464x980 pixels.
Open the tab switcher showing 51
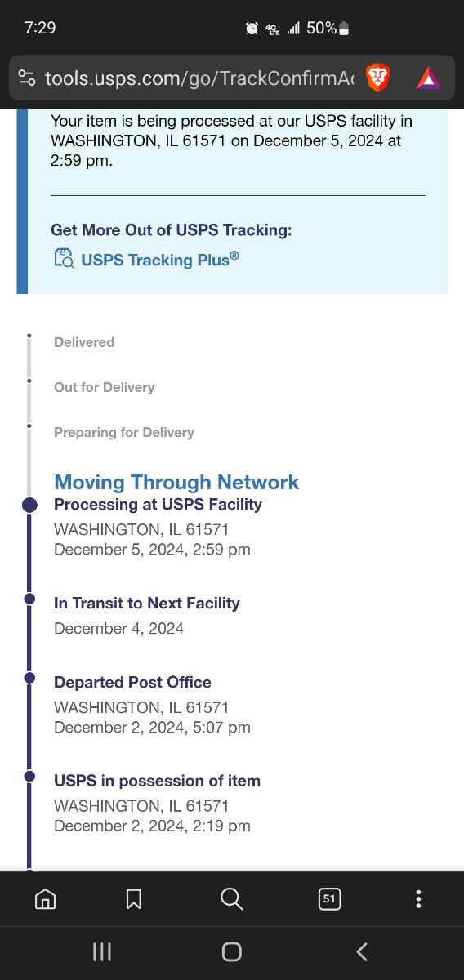tap(329, 899)
